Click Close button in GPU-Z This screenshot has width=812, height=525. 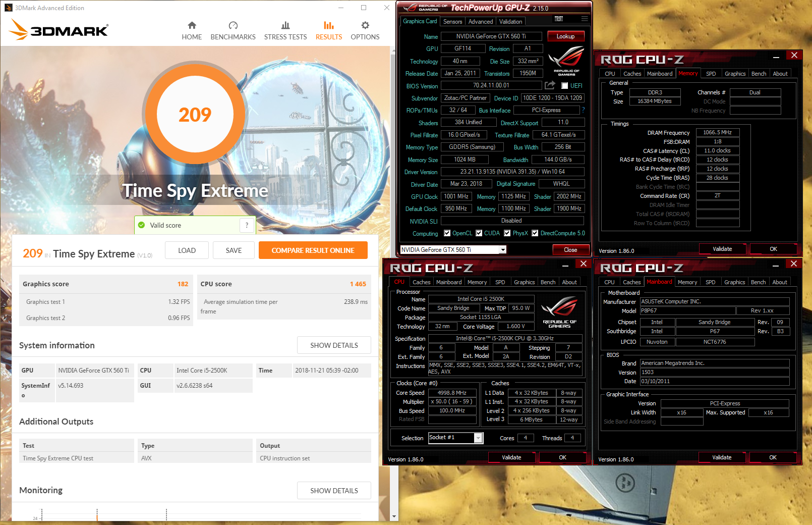tap(570, 250)
